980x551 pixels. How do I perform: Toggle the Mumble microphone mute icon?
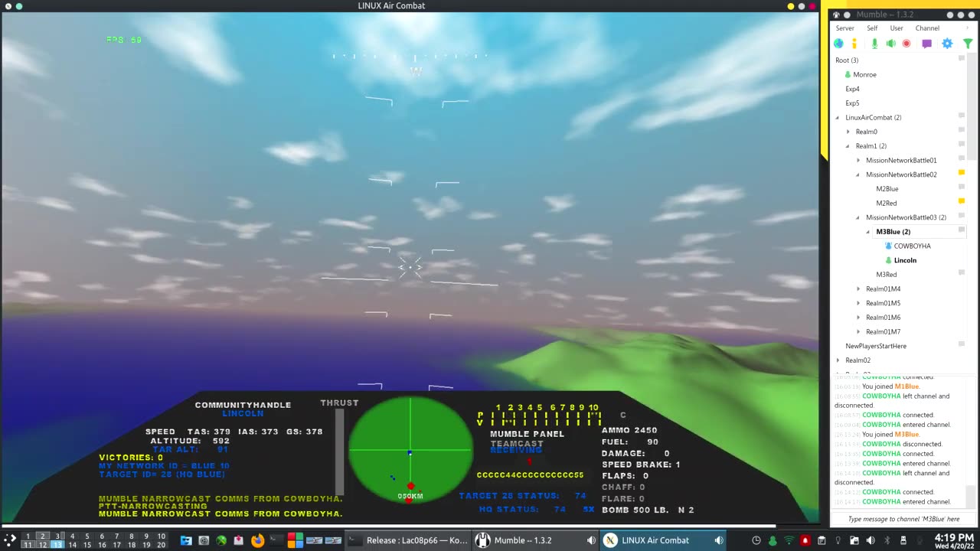874,44
